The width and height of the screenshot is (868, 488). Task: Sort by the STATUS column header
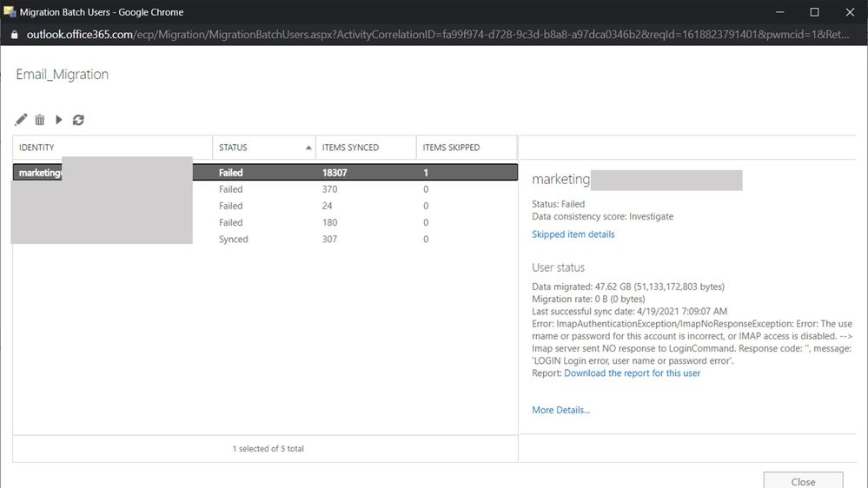264,147
